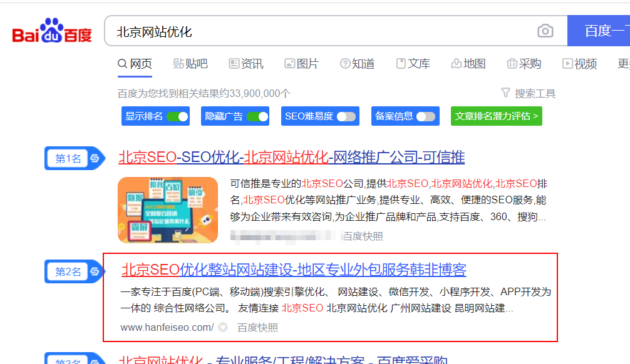
Task: Switch to the 资讯 tab
Action: [246, 64]
